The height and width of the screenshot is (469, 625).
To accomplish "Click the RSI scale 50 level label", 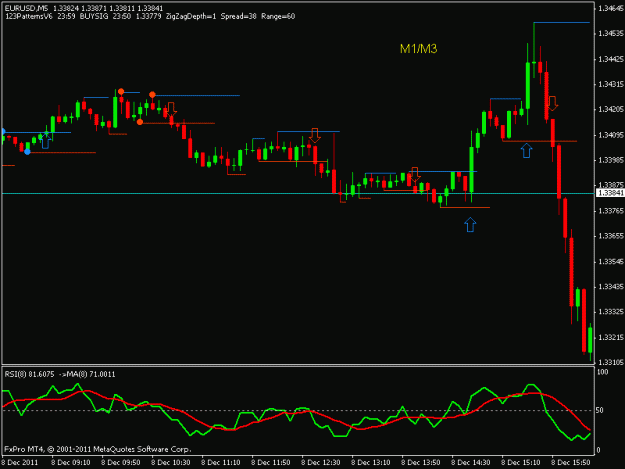I will point(599,410).
